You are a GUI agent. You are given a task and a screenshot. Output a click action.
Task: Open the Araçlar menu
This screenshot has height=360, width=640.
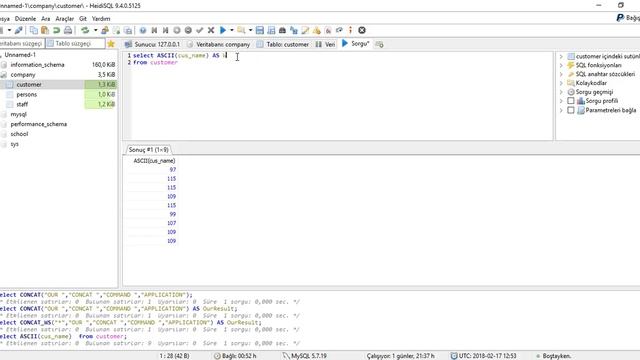tap(64, 19)
